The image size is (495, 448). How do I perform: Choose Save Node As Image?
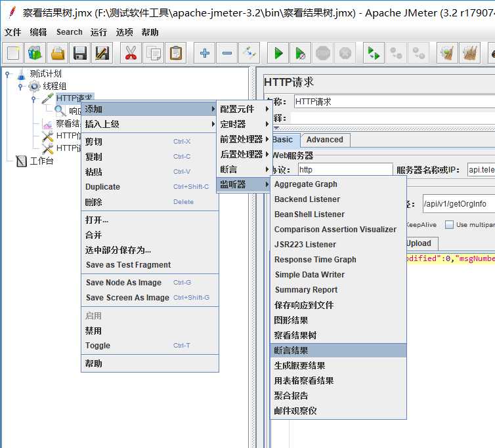[150, 282]
